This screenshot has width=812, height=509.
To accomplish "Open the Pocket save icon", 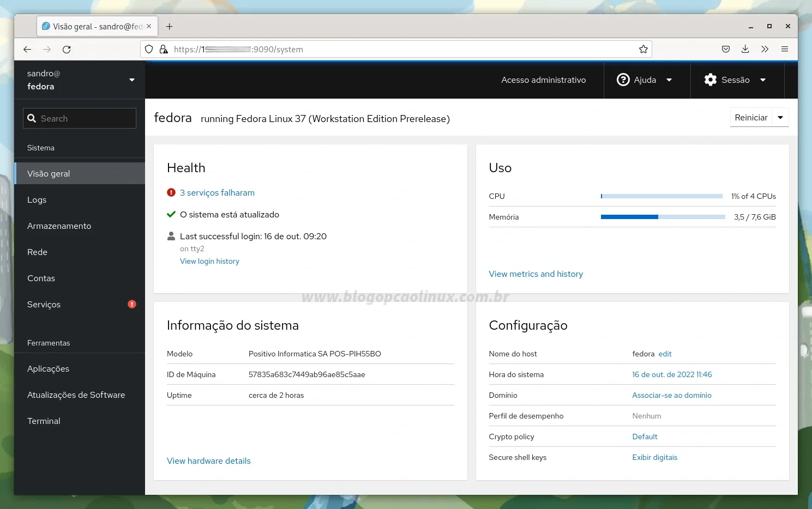I will coord(726,49).
